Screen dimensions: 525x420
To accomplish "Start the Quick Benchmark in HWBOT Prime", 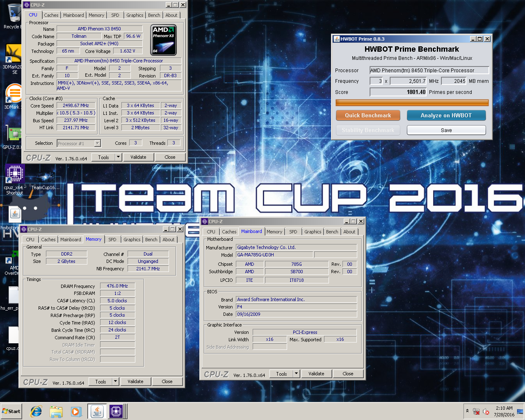I will 368,115.
